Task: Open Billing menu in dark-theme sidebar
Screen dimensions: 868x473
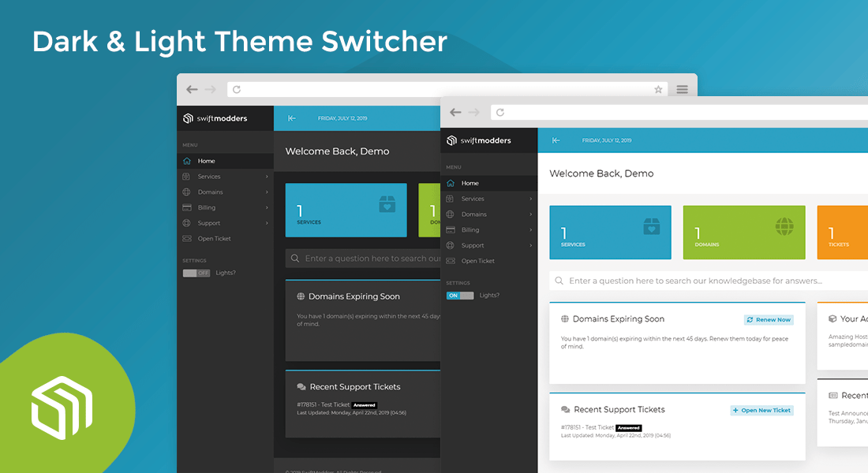Action: click(226, 207)
